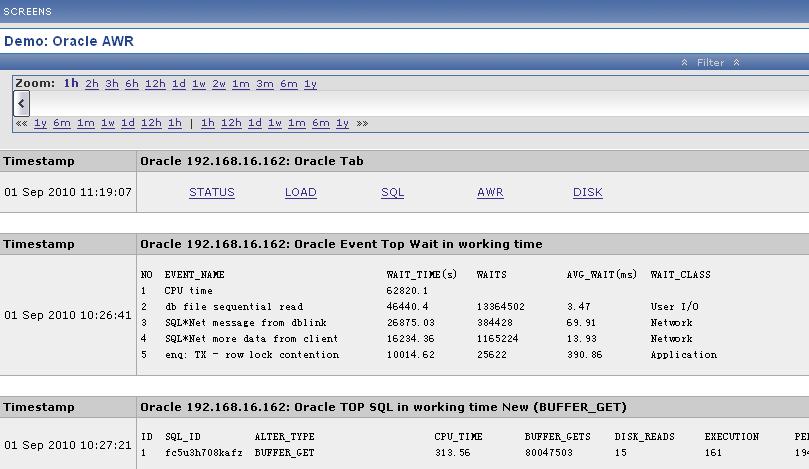This screenshot has height=469, width=809.
Task: Click timestamp 01 Sep 2010 11:19:07
Action: coord(68,192)
